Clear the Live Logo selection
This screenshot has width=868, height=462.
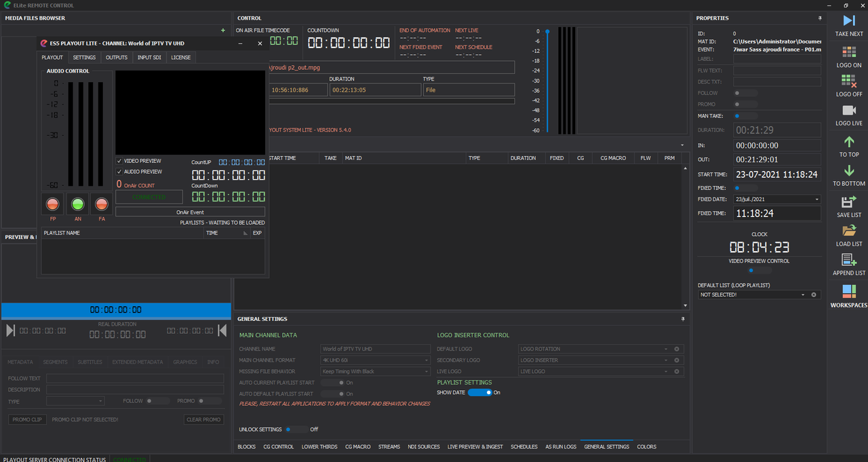pos(676,372)
